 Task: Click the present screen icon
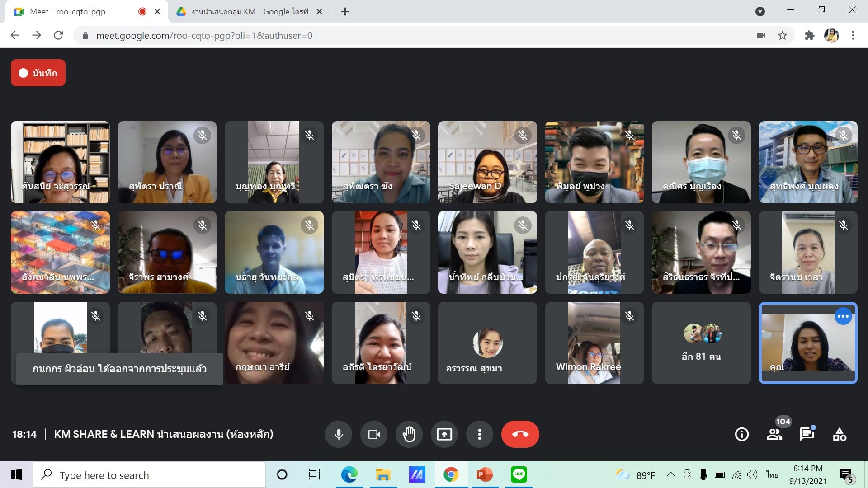pyautogui.click(x=444, y=434)
